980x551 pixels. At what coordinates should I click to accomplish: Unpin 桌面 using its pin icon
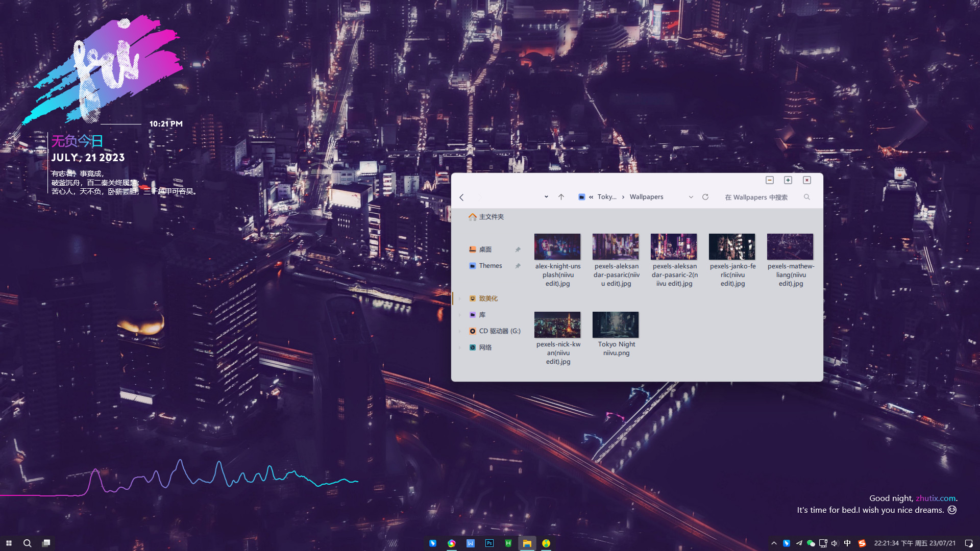(518, 250)
